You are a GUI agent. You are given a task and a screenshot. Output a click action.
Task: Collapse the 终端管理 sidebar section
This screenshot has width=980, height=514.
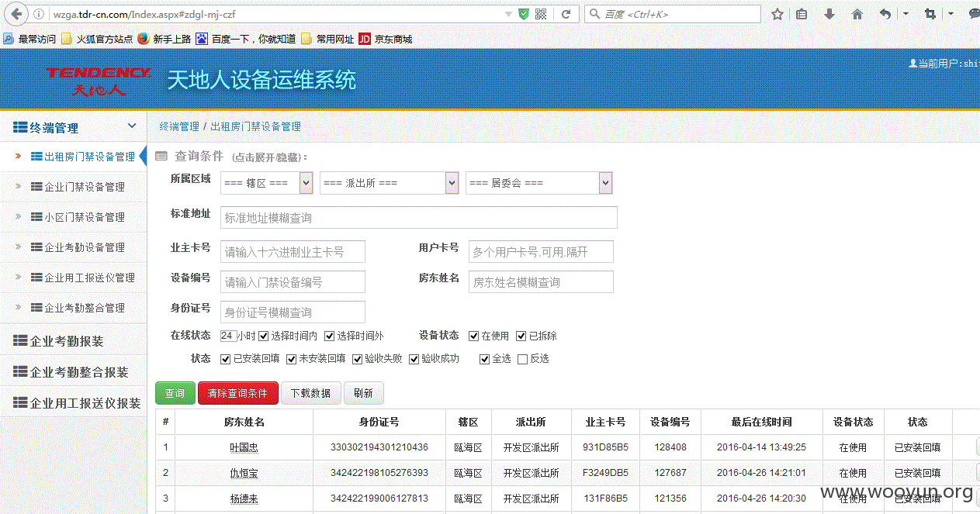[x=73, y=127]
